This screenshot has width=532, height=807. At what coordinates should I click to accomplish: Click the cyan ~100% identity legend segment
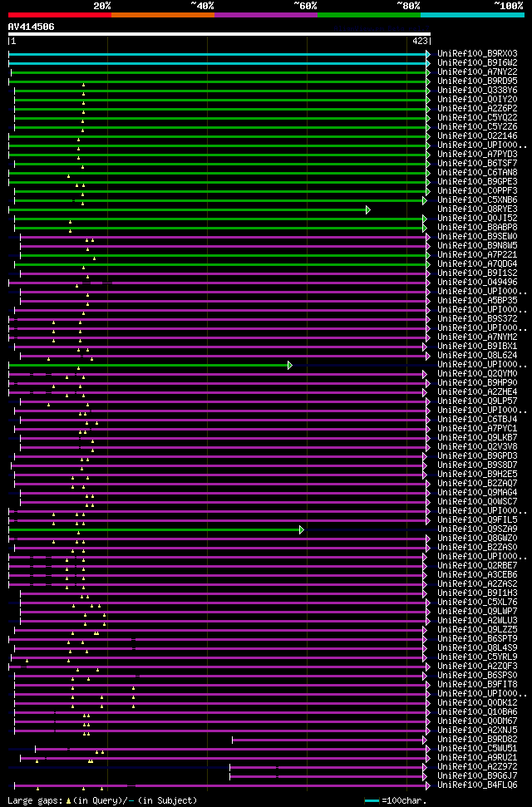(x=472, y=15)
